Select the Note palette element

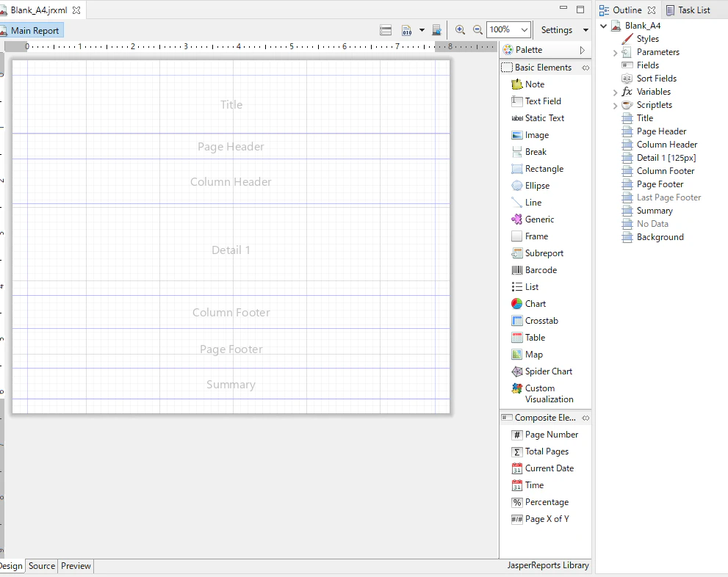[x=527, y=84]
